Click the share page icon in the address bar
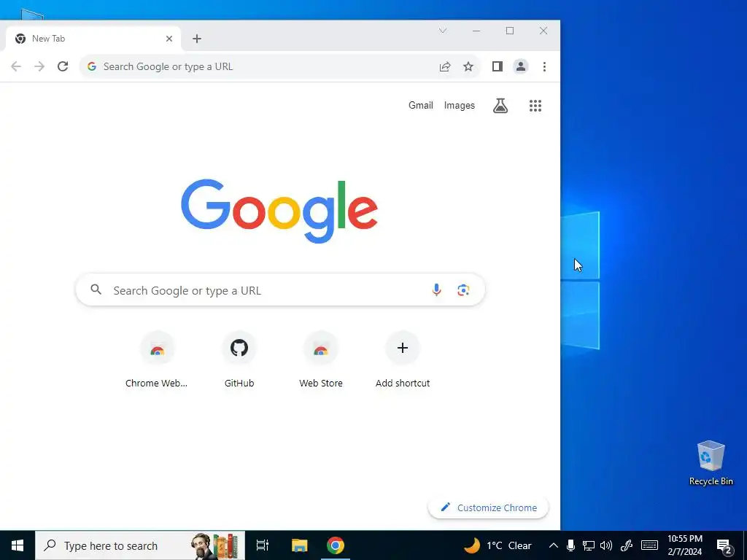 coord(445,66)
